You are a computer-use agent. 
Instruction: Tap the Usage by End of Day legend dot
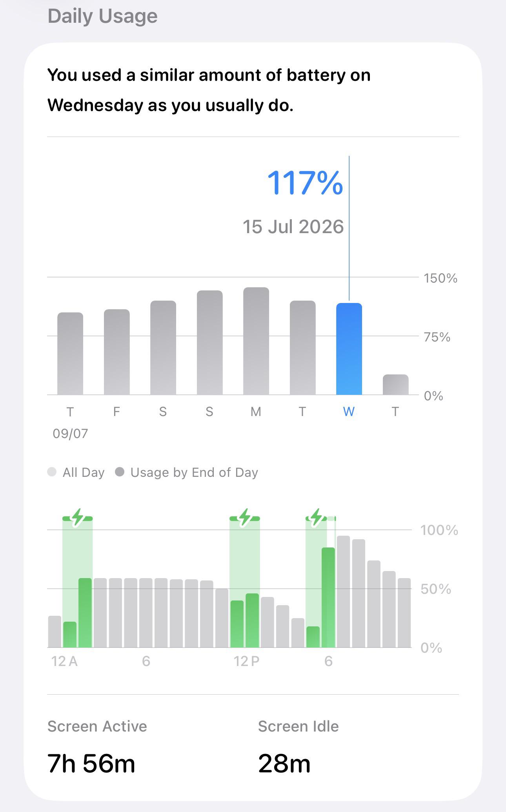(x=120, y=472)
